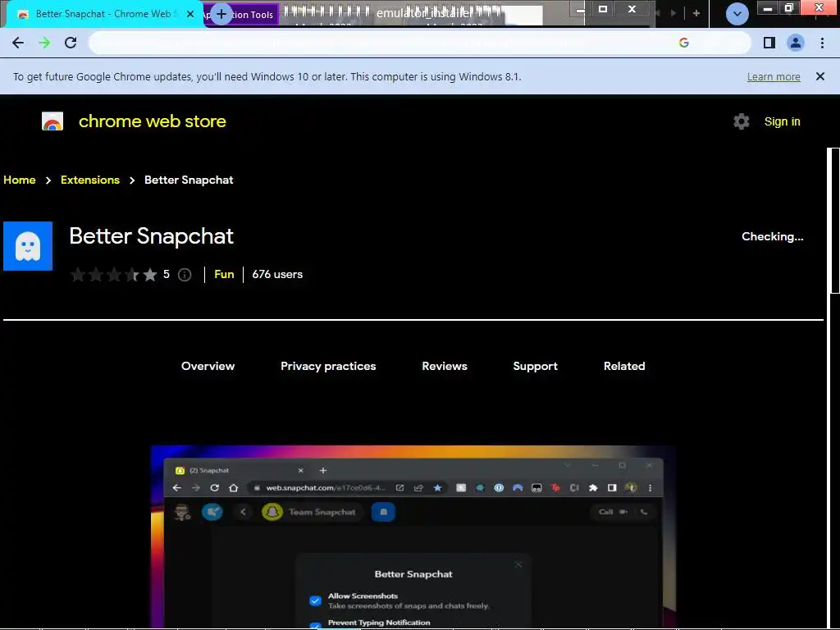The image size is (840, 630).
Task: Open a new tab with plus button
Action: [221, 14]
